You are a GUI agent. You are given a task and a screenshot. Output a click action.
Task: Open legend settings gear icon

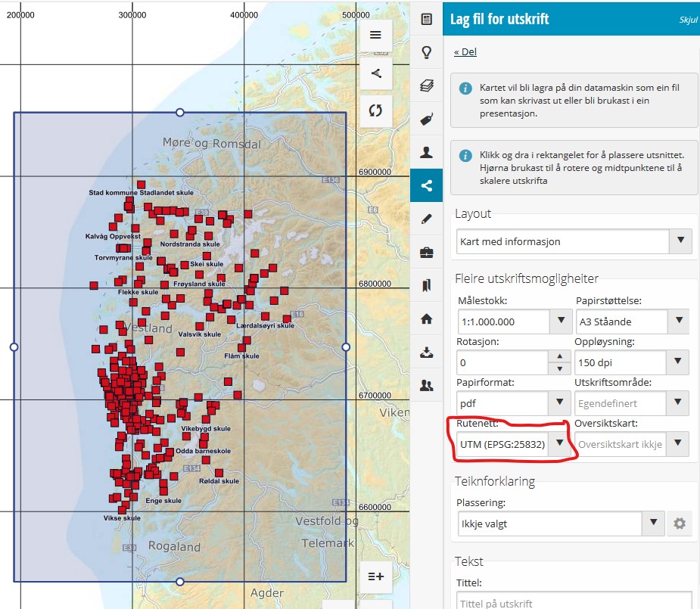[679, 523]
